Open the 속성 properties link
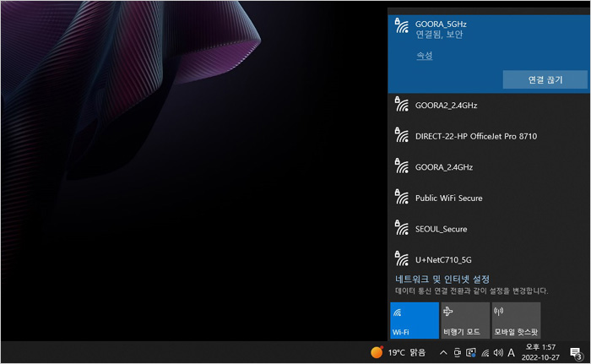This screenshot has width=591, height=364. [x=424, y=56]
